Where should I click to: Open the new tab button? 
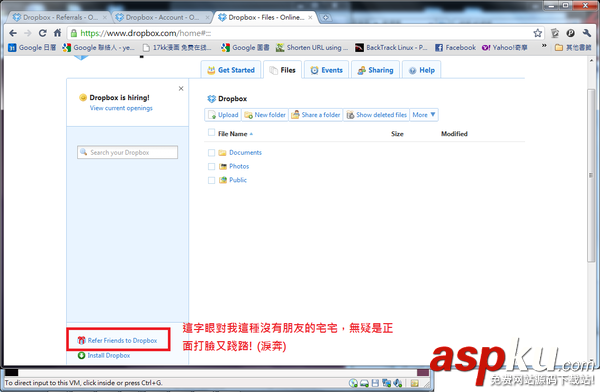click(x=325, y=17)
